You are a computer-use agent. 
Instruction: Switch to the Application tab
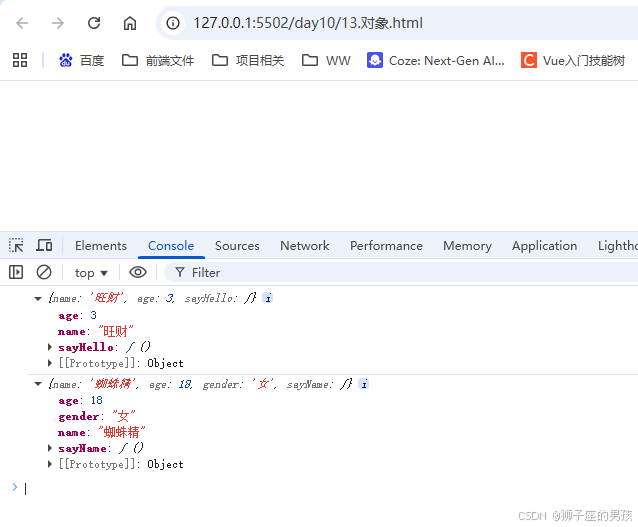pos(544,245)
